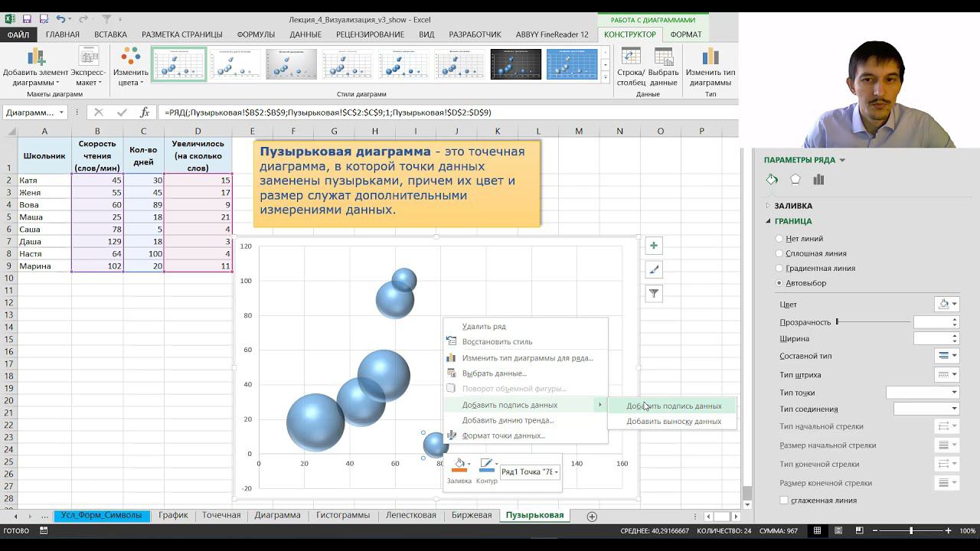This screenshot has height=551, width=980.
Task: Add a new sheet with the plus icon
Action: [x=592, y=517]
